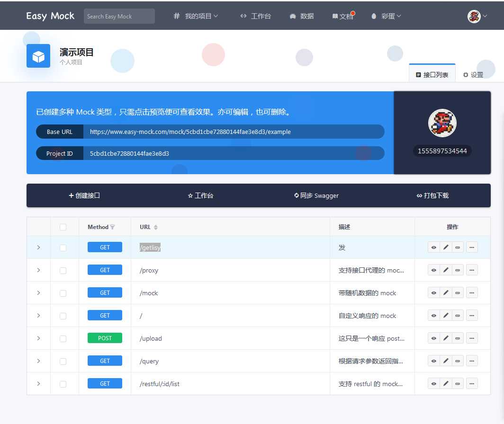Edit the /getlisy interface with pencil icon
The image size is (504, 424).
point(445,247)
